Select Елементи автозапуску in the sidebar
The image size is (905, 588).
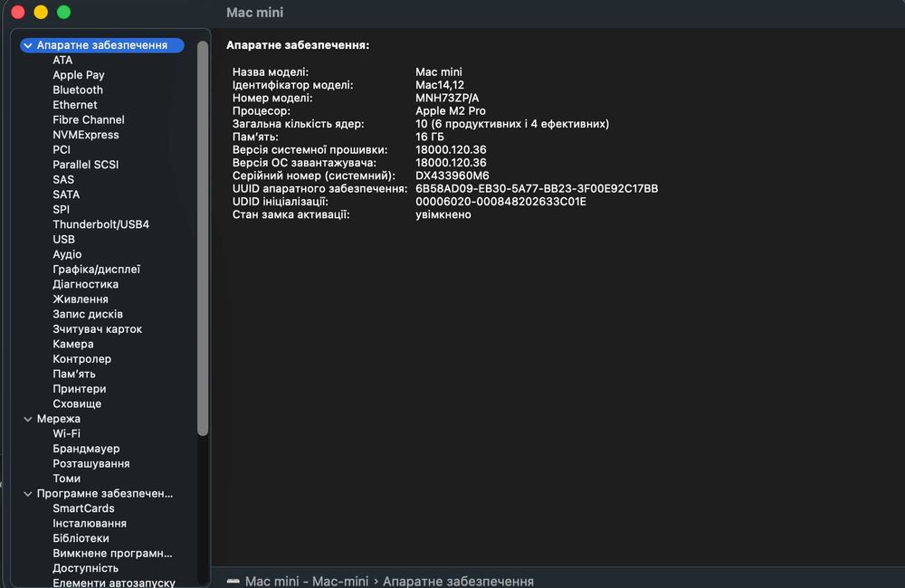point(114,583)
